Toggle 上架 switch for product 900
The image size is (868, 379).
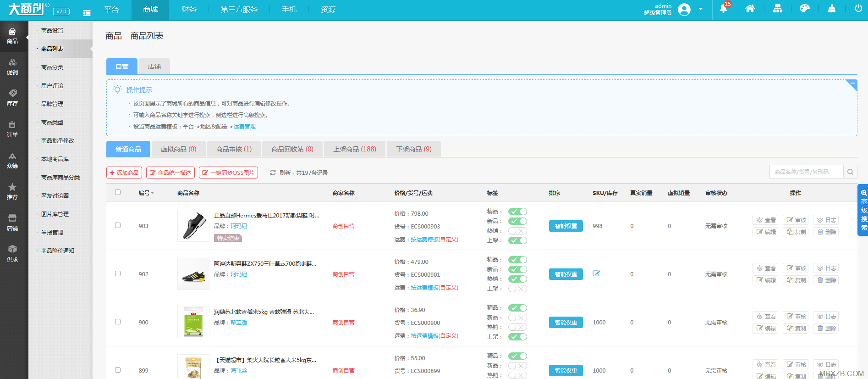(517, 337)
